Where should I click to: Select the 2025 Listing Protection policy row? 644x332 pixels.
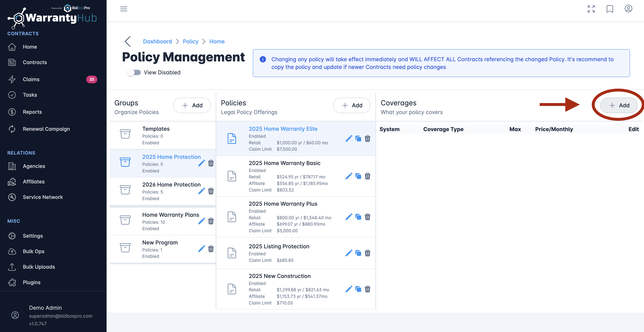(x=279, y=253)
